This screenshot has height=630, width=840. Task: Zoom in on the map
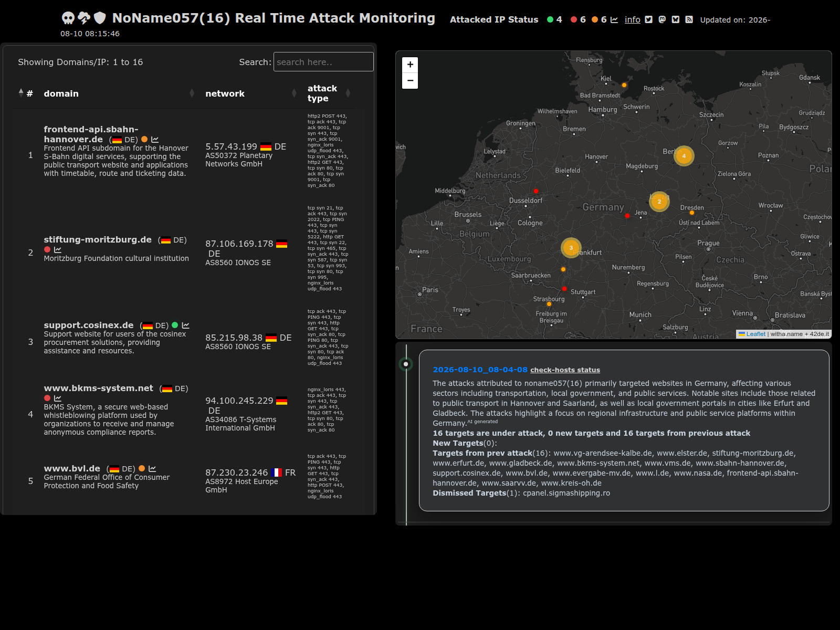410,65
